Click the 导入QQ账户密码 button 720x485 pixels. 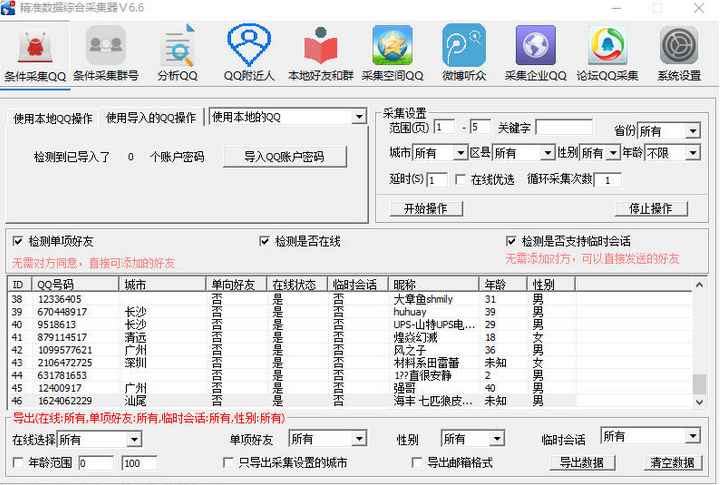284,157
